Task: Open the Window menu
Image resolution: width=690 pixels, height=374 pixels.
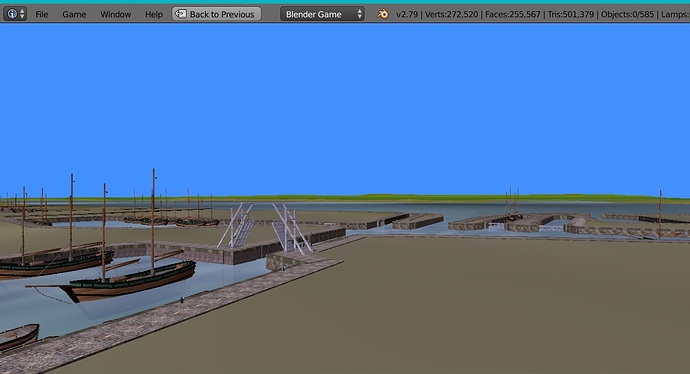Action: [116, 14]
